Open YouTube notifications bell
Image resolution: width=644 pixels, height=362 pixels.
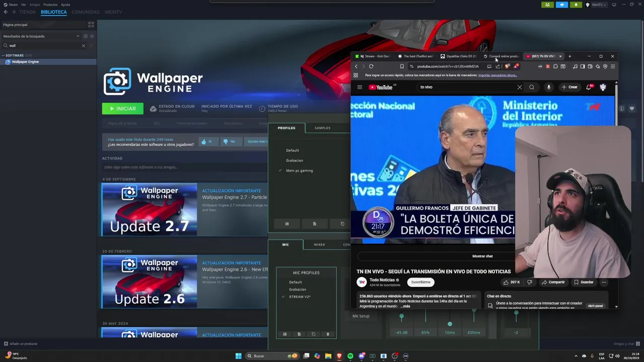click(x=589, y=87)
